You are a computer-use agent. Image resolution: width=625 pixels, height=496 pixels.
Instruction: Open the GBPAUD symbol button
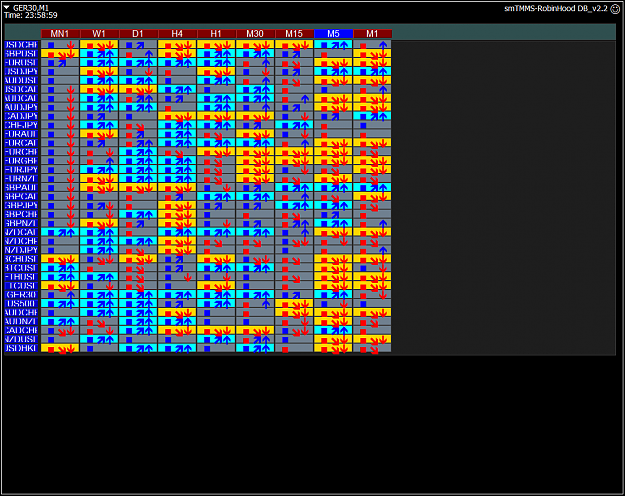tap(22, 187)
